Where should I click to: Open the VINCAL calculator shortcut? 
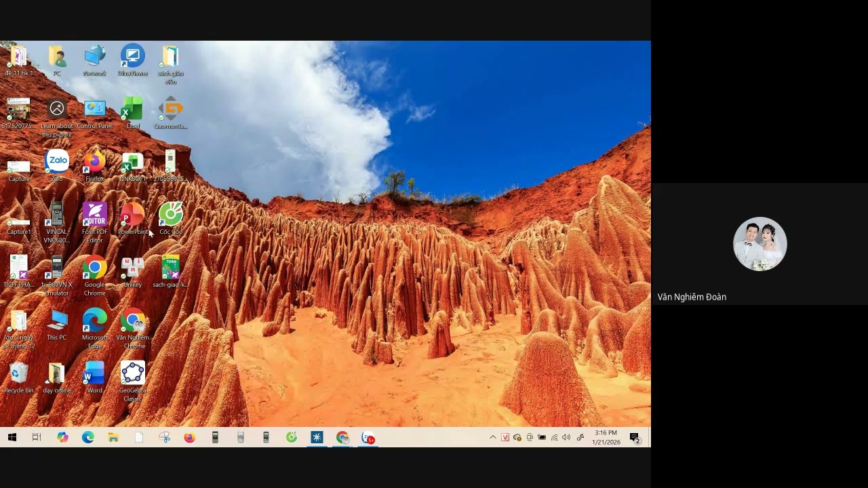[x=57, y=224]
